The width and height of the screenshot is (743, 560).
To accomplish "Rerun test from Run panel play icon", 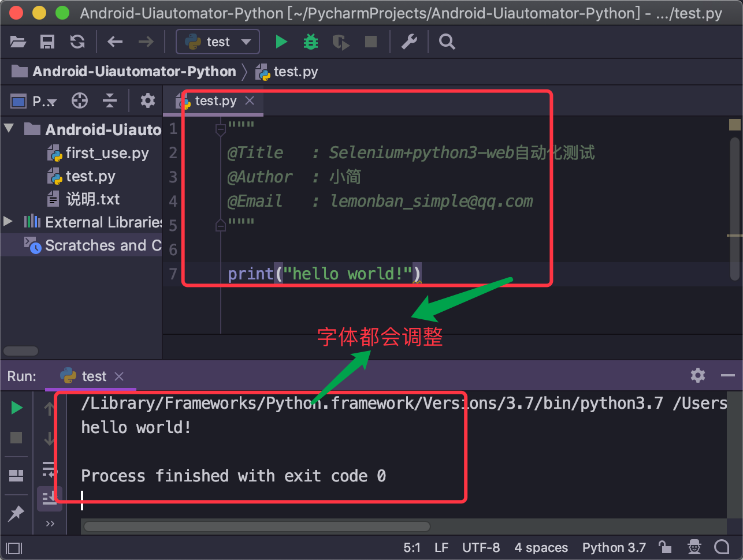I will click(x=17, y=408).
